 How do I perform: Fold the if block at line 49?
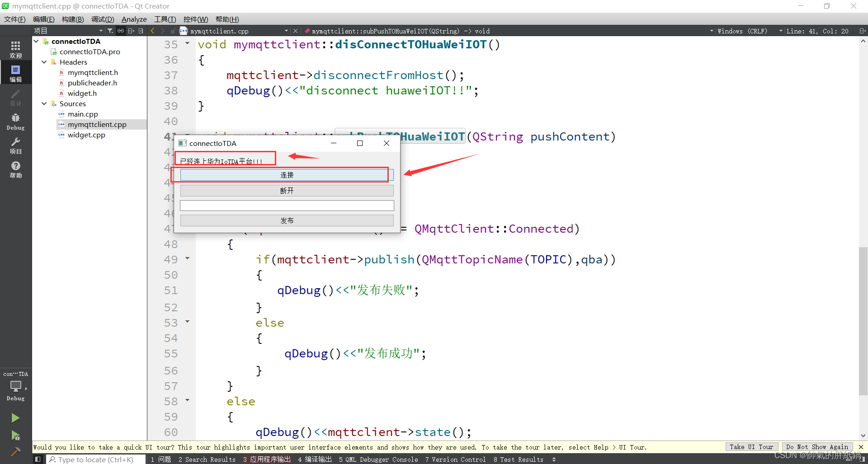point(187,258)
